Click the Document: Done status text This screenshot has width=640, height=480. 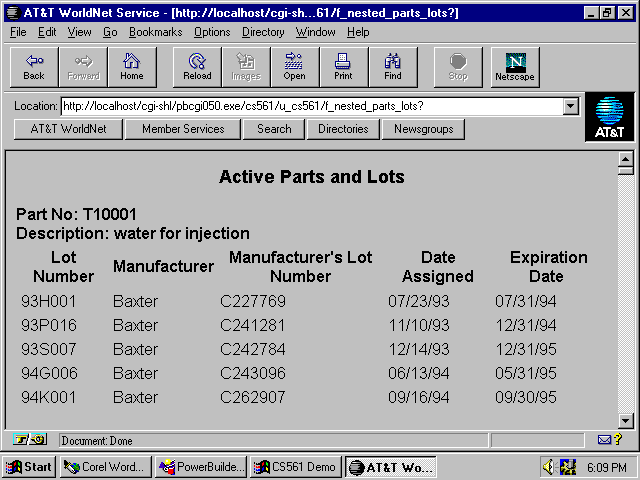[x=97, y=441]
